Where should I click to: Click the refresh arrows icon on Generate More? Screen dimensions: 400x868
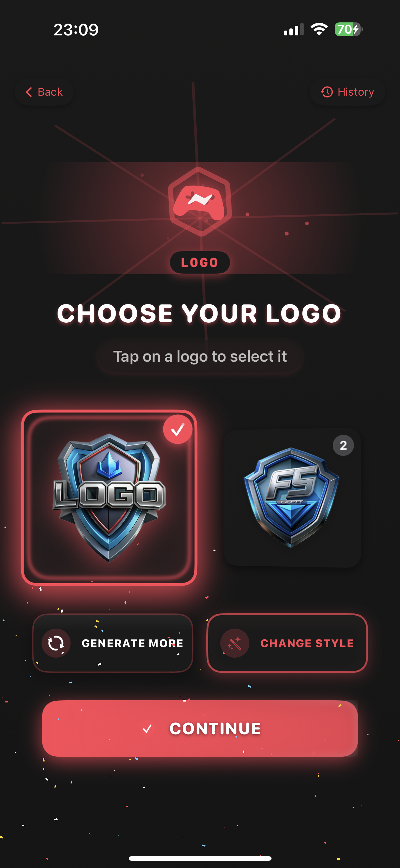click(x=56, y=643)
